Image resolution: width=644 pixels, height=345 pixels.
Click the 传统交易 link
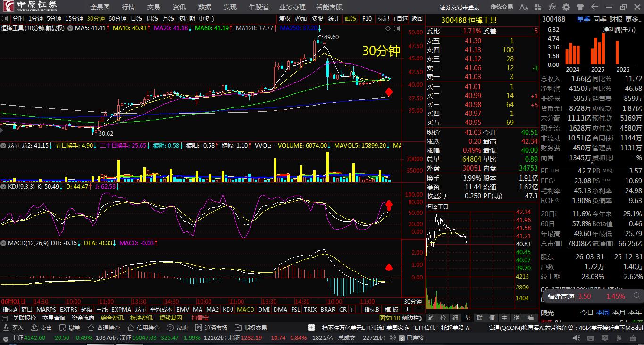click(x=502, y=7)
